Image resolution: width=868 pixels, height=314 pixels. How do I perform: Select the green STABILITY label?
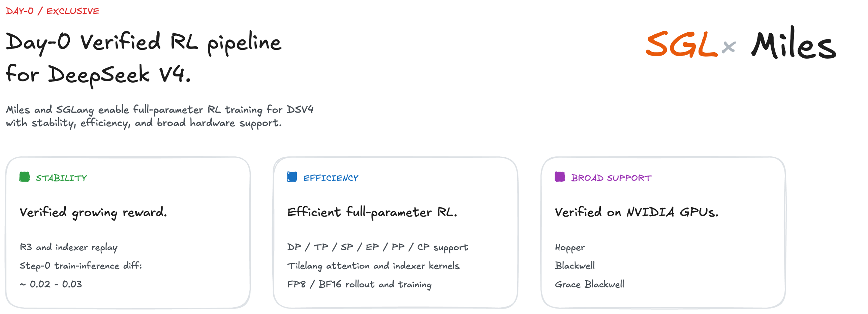point(61,178)
